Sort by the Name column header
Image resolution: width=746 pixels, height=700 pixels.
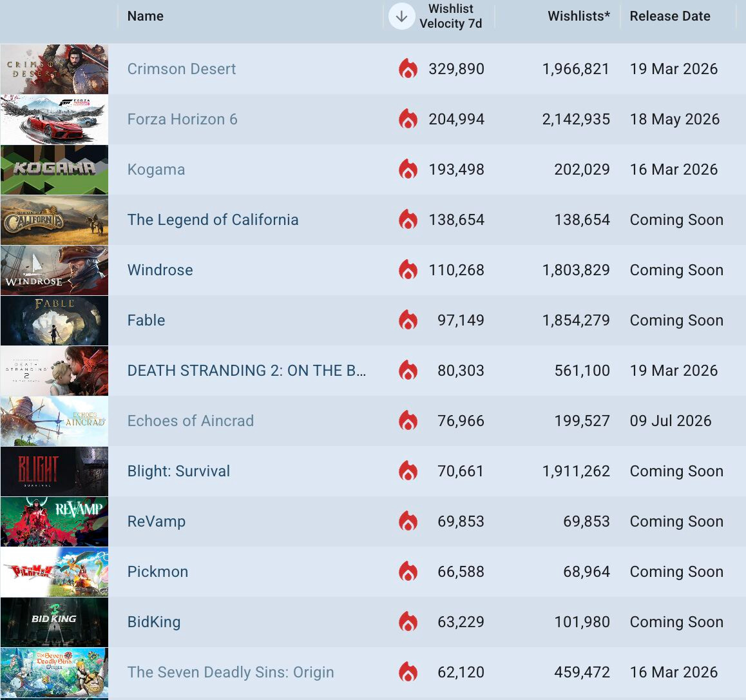coord(146,16)
